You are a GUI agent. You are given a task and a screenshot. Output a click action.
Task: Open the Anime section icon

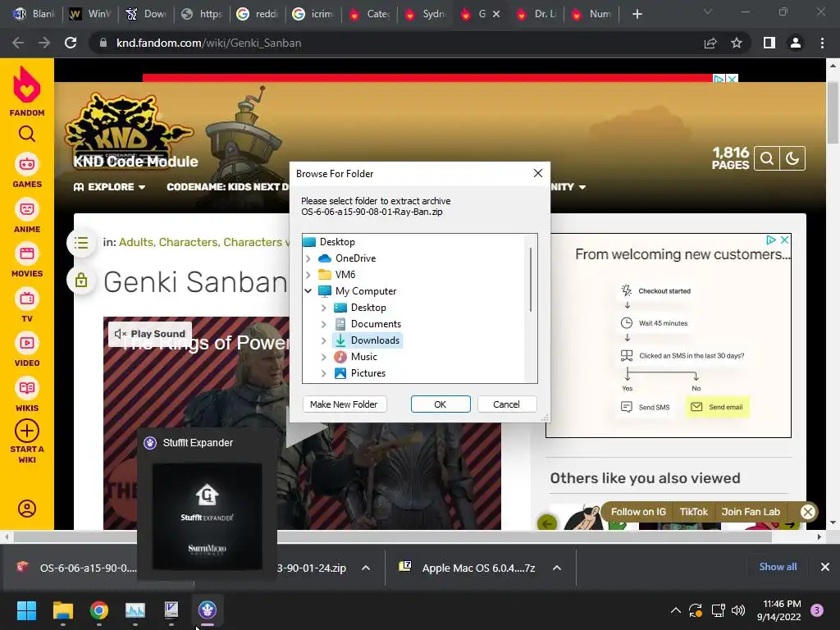coord(27,209)
